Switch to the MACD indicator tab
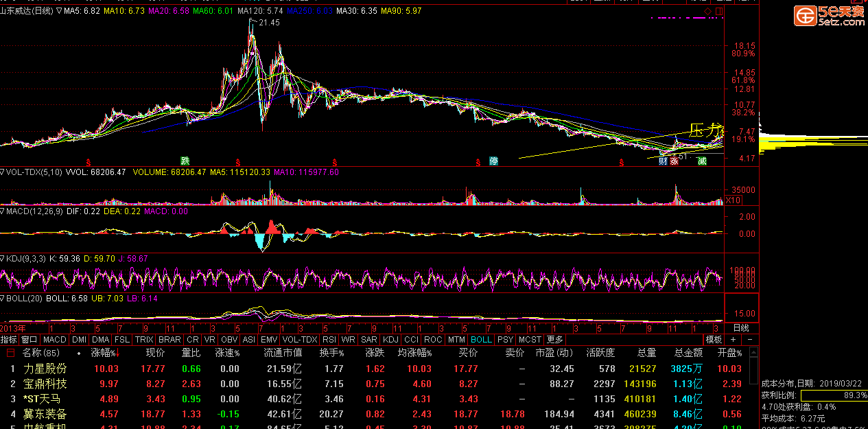This screenshot has height=429, width=868. click(x=54, y=339)
